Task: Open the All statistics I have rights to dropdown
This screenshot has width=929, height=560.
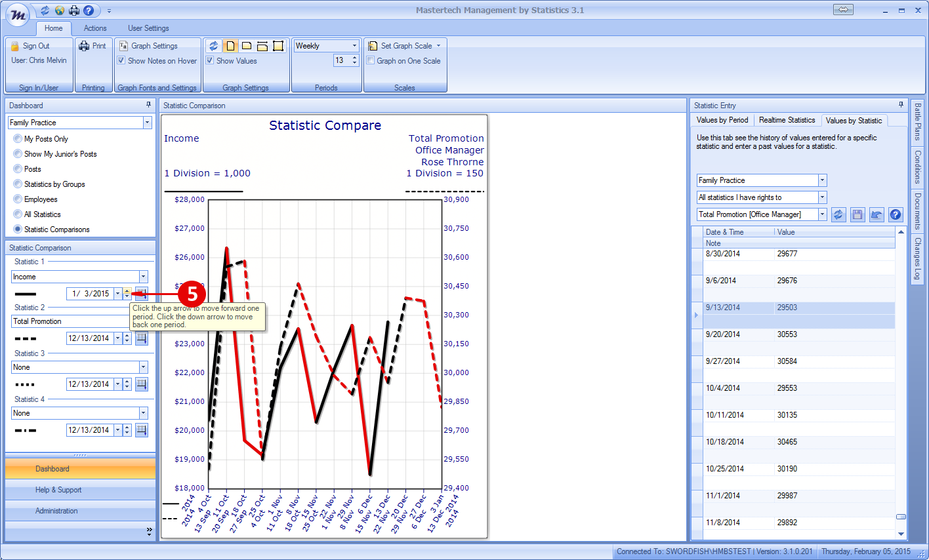Action: point(822,197)
